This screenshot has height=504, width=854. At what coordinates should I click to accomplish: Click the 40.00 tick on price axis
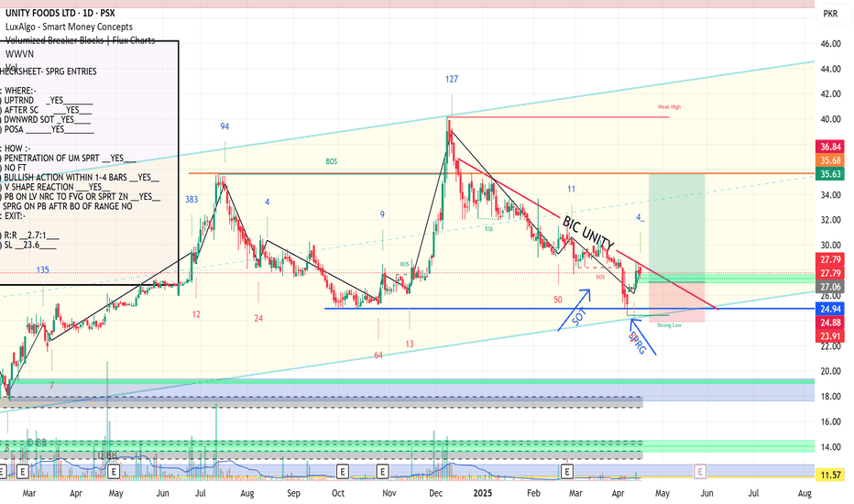[830, 119]
